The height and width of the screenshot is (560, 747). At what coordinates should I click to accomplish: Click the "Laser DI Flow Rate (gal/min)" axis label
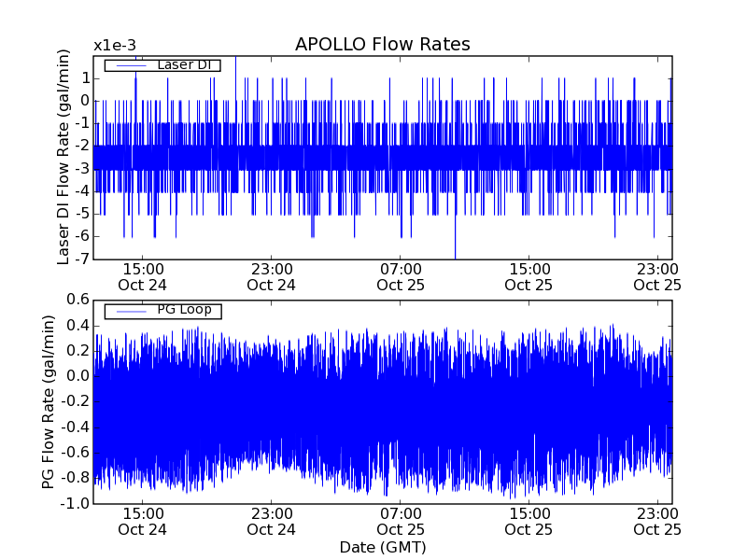pyautogui.click(x=63, y=157)
